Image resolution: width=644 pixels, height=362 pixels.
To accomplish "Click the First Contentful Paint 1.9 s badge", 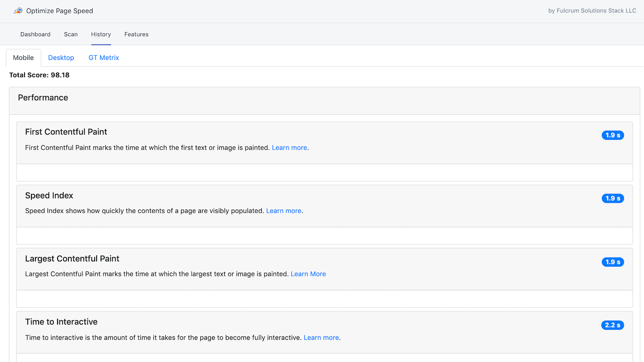I will pos(613,135).
